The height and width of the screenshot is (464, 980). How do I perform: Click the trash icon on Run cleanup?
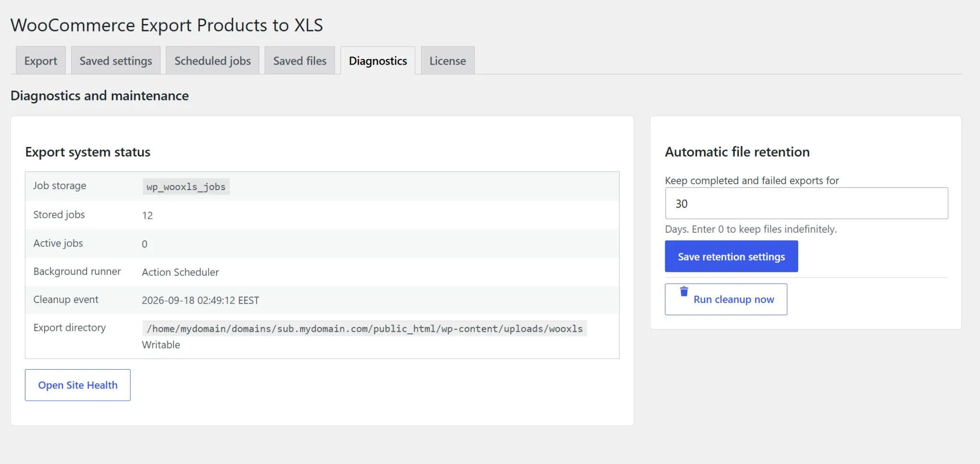tap(684, 291)
